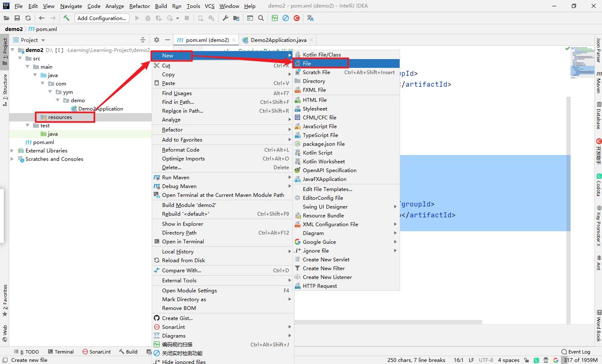Viewport: 602px width, 364px height.
Task: Click the Debug bug toolbar icon
Action: 147,18
